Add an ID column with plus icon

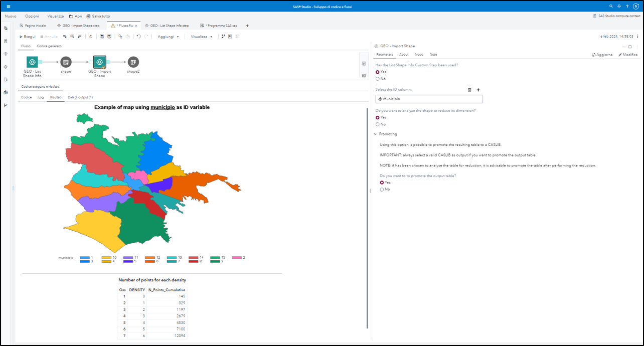[478, 90]
